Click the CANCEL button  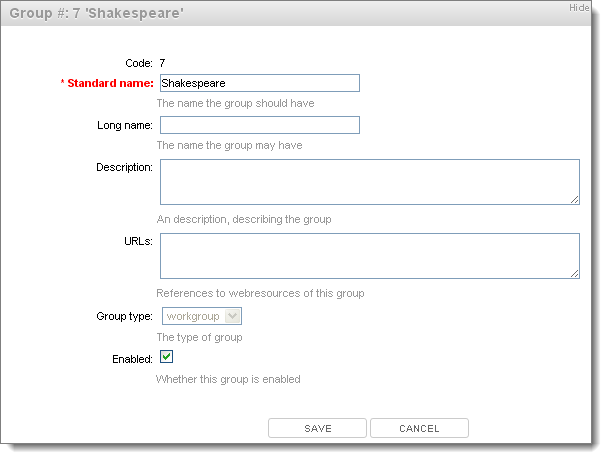419,428
